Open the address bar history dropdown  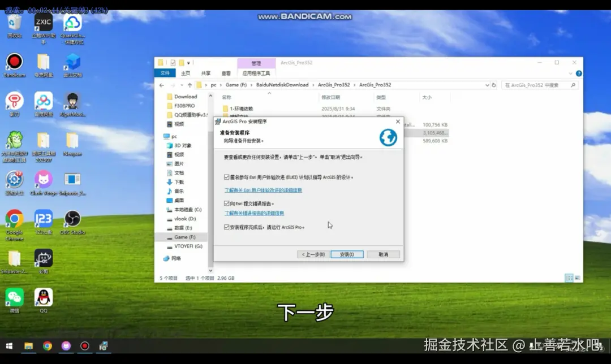click(488, 85)
